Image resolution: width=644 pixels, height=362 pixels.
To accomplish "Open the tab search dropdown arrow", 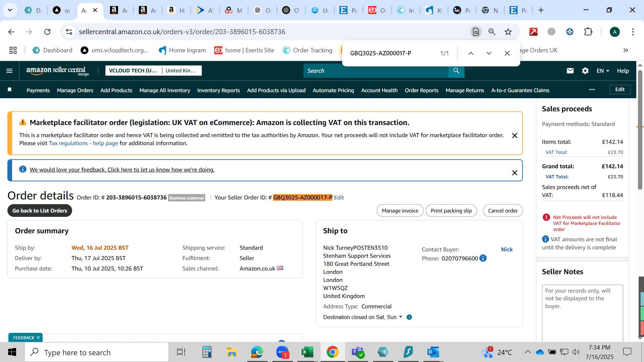I will [x=10, y=10].
